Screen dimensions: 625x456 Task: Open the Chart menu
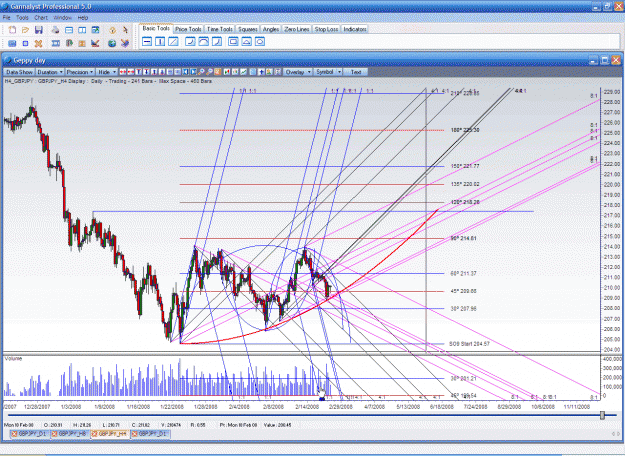41,18
